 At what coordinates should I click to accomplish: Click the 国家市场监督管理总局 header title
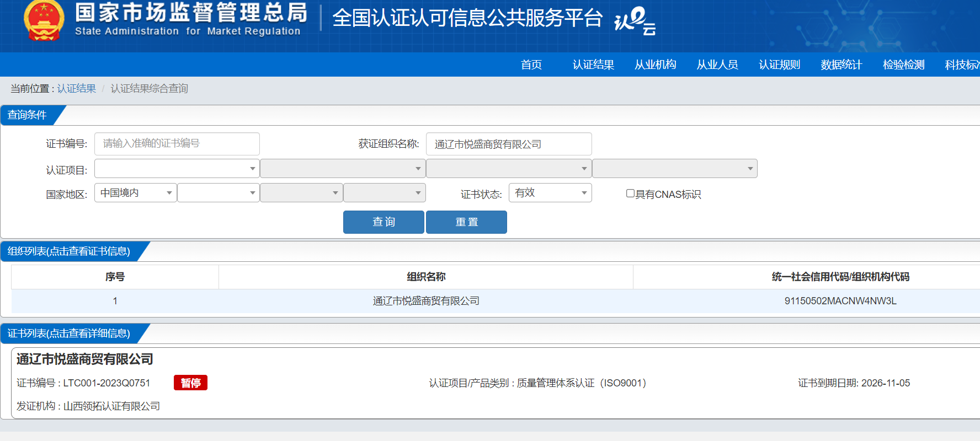[191, 12]
